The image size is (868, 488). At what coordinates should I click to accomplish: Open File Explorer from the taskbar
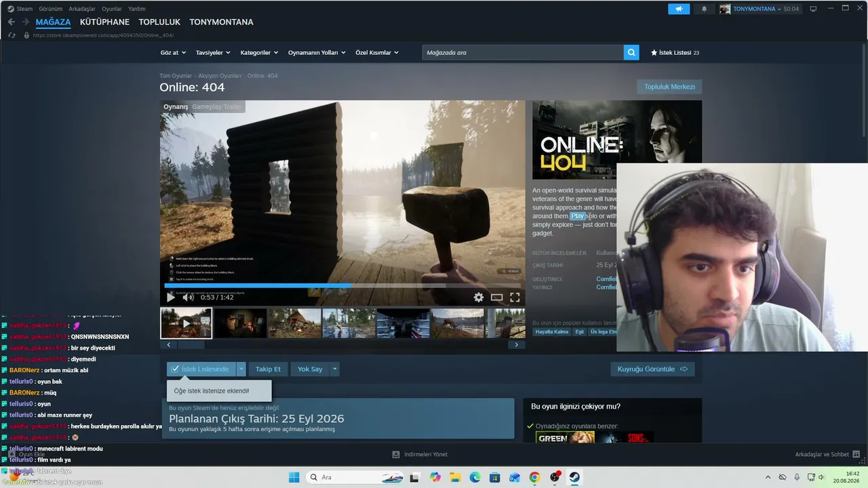[x=455, y=477]
